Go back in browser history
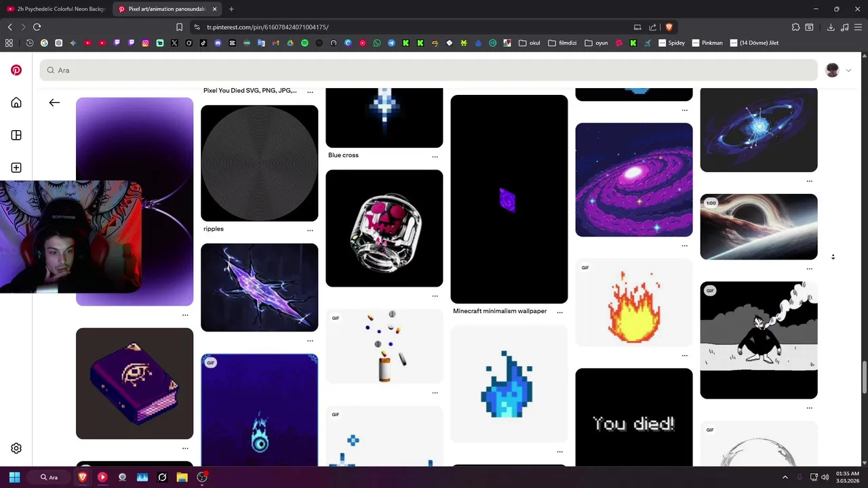Screen dimensions: 868x488 coord(9,27)
